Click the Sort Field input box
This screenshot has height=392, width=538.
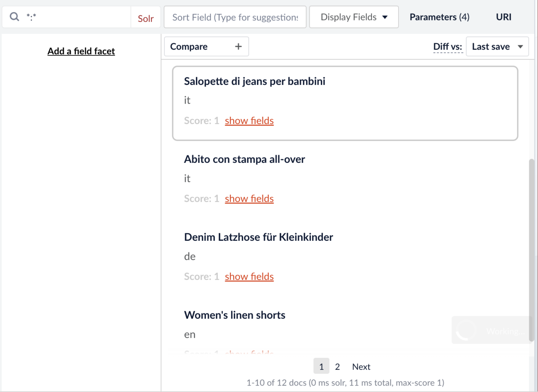tap(235, 17)
